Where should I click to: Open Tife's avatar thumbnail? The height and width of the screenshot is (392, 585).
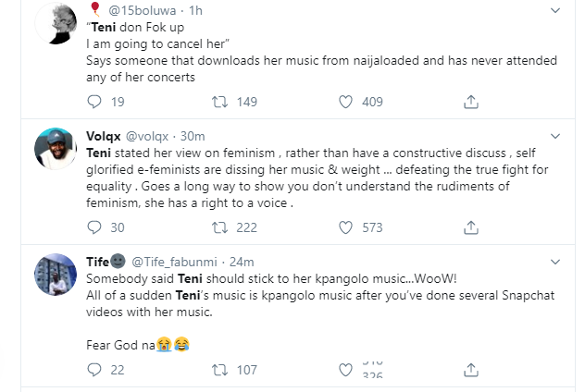click(x=55, y=275)
